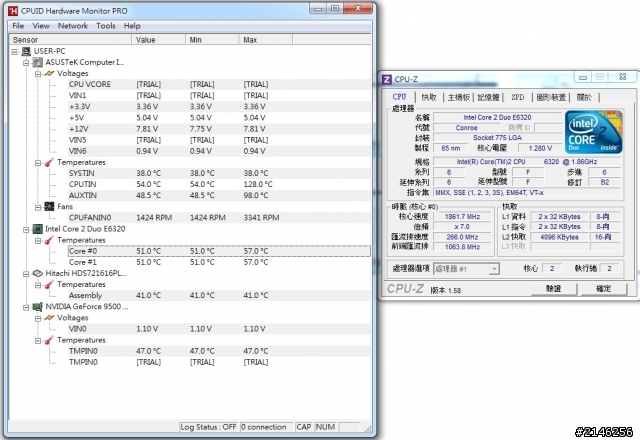Screen dimensions: 640x440
Task: Collapse the ASUSTeK Voltages group
Action: click(x=38, y=74)
